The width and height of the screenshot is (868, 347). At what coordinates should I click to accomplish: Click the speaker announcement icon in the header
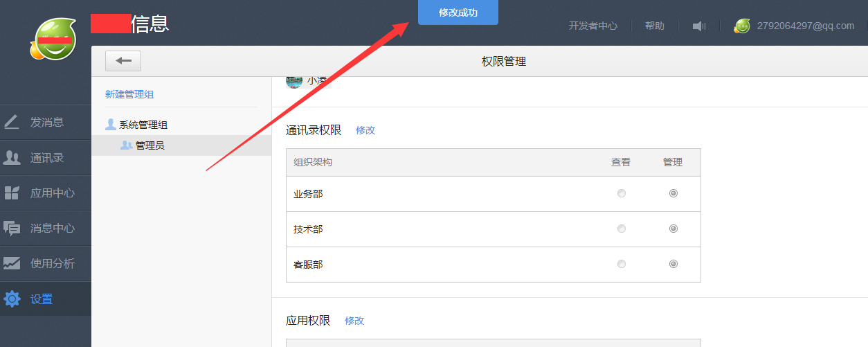(699, 26)
